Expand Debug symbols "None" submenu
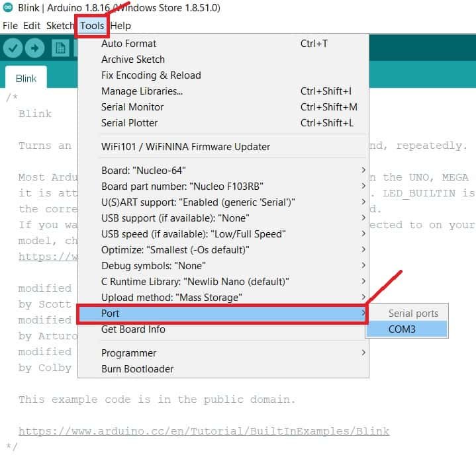The width and height of the screenshot is (476, 461). [223, 266]
